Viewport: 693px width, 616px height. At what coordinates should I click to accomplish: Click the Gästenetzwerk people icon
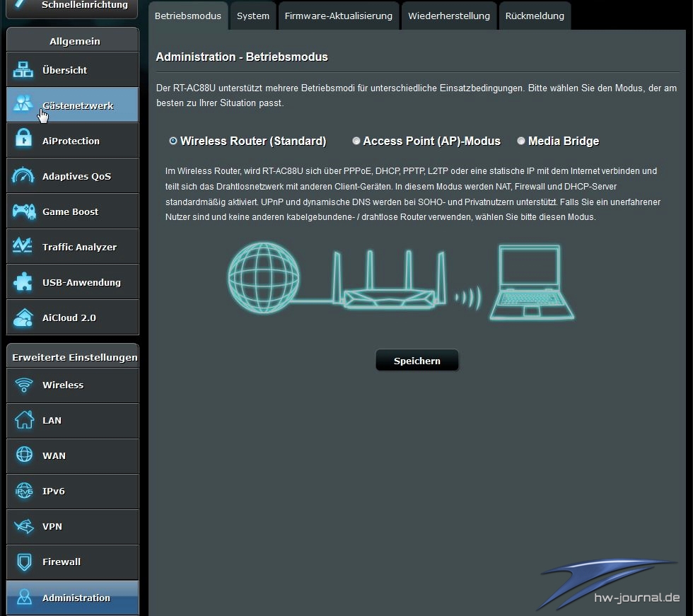tap(23, 104)
